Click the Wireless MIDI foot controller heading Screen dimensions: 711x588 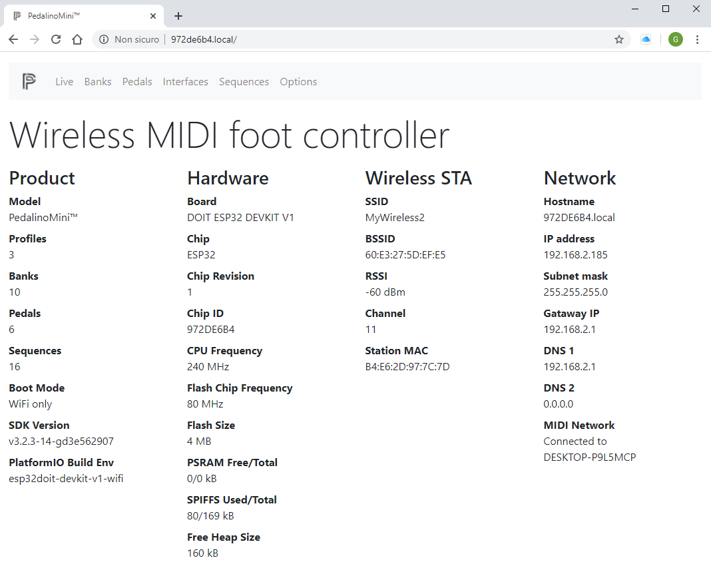(229, 135)
